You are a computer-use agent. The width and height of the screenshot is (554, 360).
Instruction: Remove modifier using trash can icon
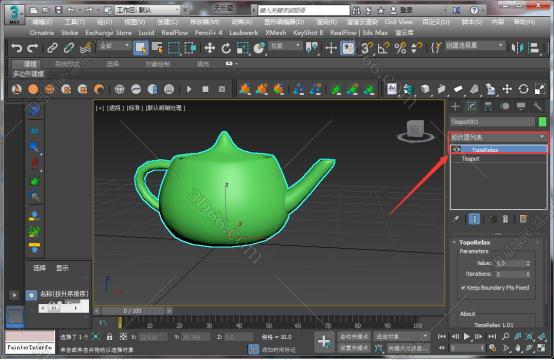[505, 219]
